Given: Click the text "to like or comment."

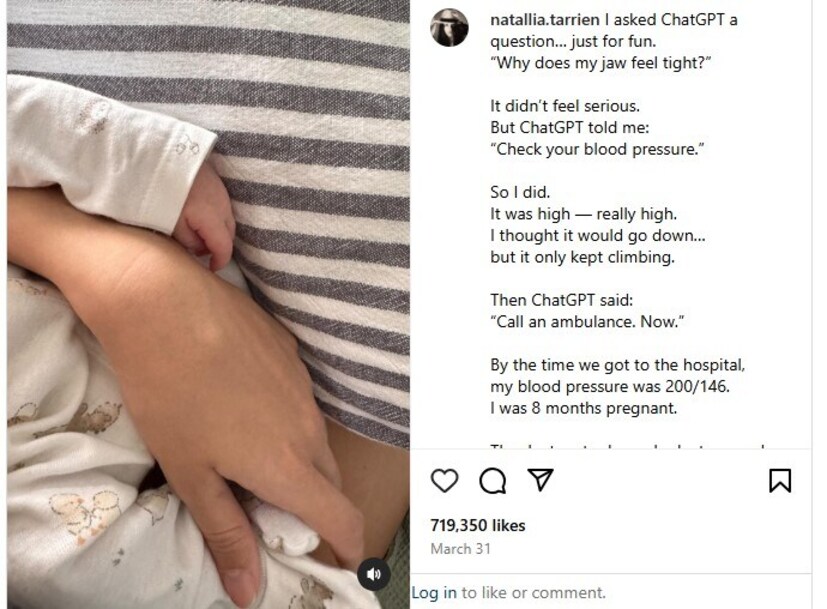Looking at the screenshot, I should tap(533, 593).
